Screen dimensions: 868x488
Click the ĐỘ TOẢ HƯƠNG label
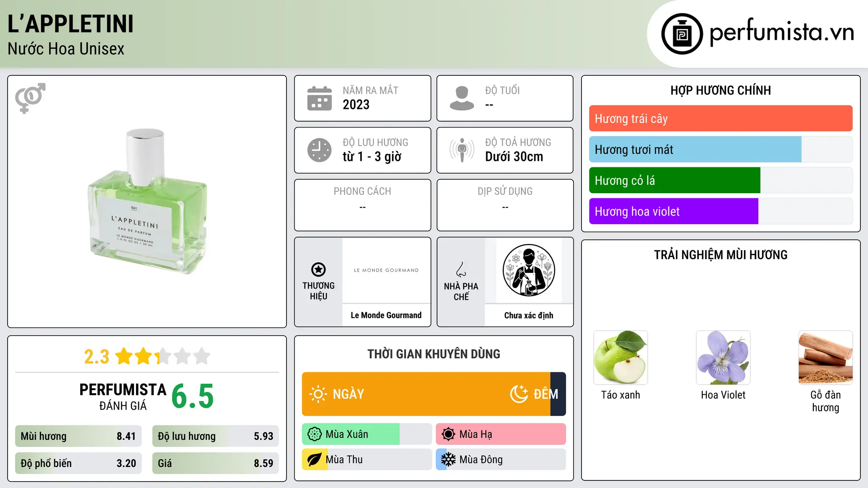pos(518,142)
